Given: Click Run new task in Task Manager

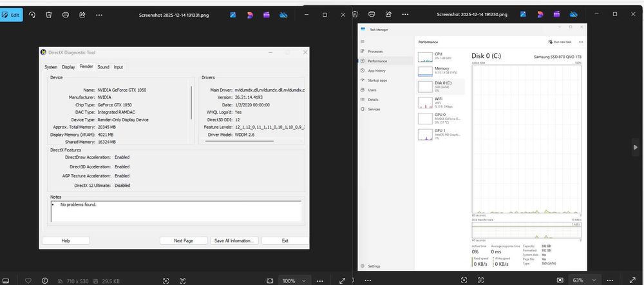Looking at the screenshot, I should (560, 42).
